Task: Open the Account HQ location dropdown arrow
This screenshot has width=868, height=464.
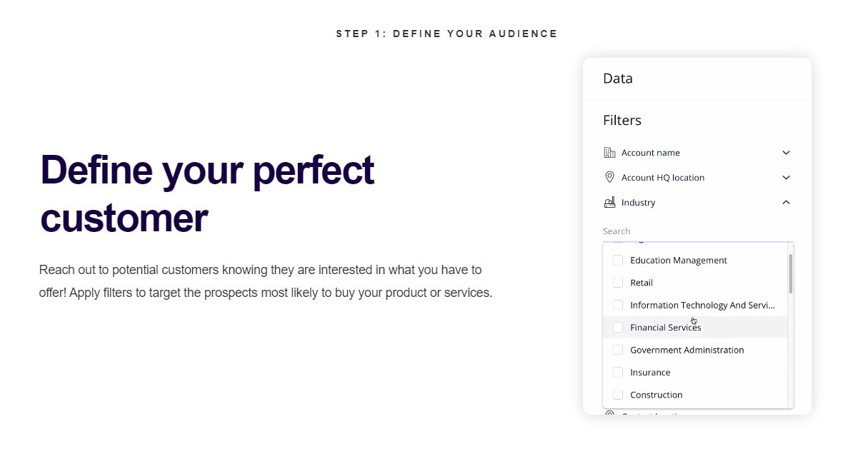Action: point(786,178)
